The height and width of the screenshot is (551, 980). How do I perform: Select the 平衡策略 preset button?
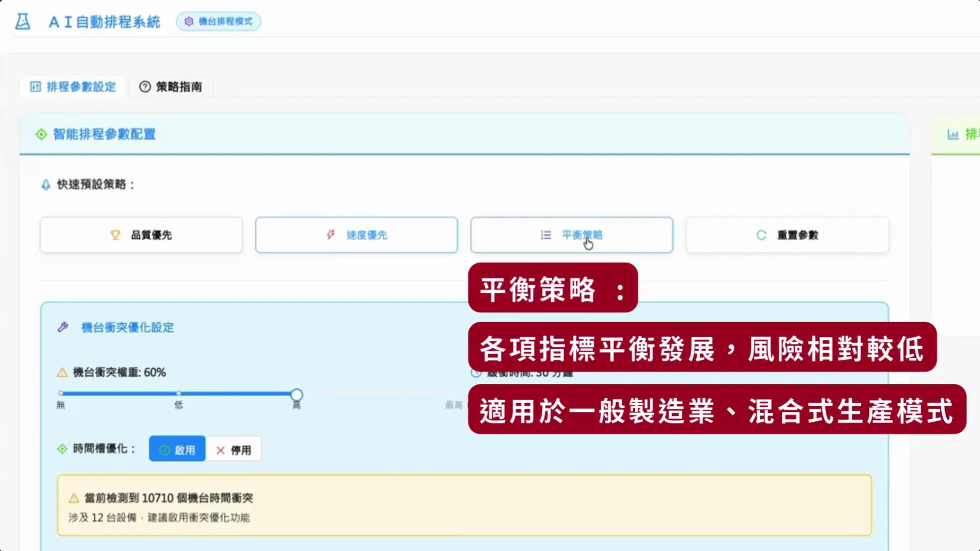(572, 235)
